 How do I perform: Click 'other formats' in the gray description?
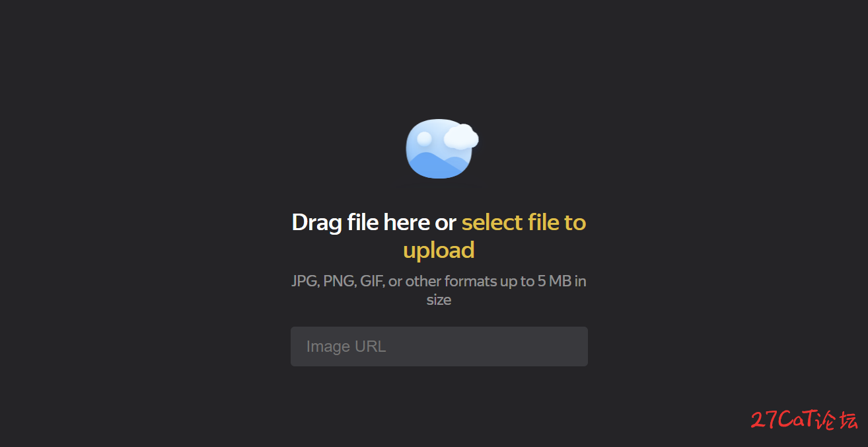point(451,281)
